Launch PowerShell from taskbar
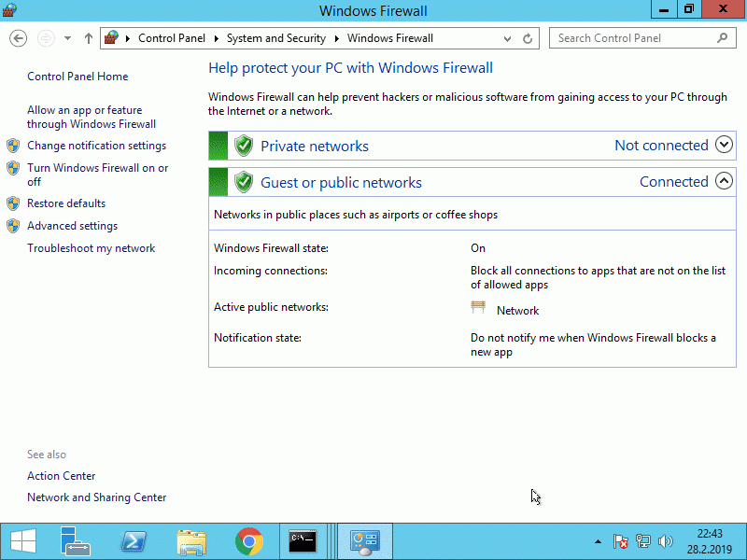Image resolution: width=747 pixels, height=560 pixels. [x=134, y=541]
